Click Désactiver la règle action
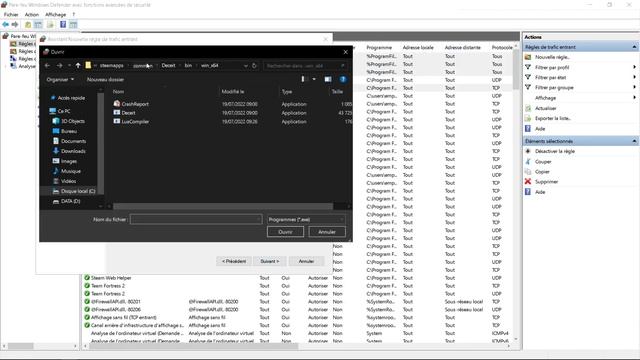Screen dimensions: 640x360 (555, 151)
